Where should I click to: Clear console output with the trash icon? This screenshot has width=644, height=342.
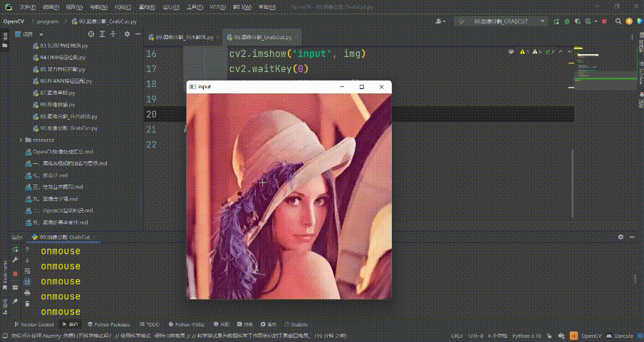click(x=28, y=304)
